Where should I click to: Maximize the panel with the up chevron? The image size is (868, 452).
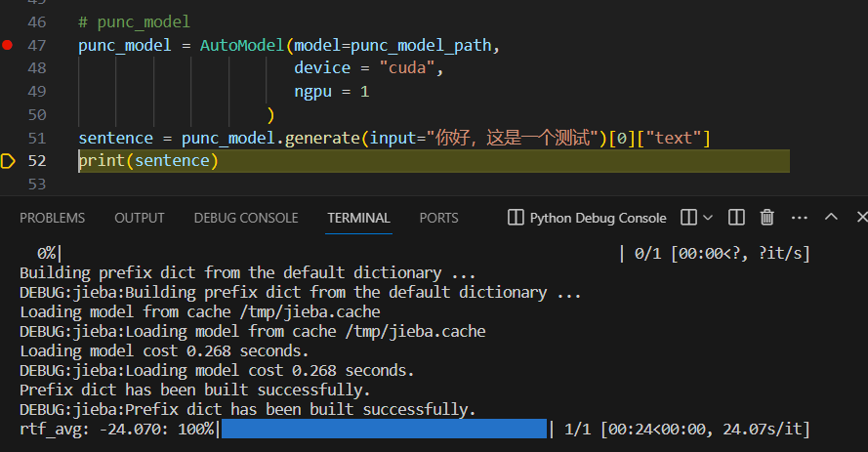831,217
